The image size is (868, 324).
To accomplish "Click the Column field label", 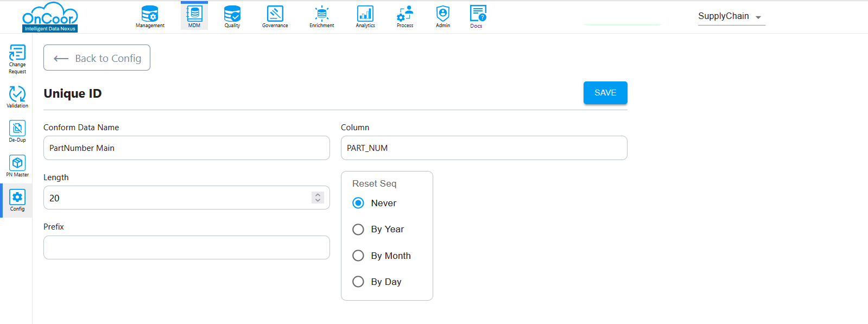I will [355, 128].
